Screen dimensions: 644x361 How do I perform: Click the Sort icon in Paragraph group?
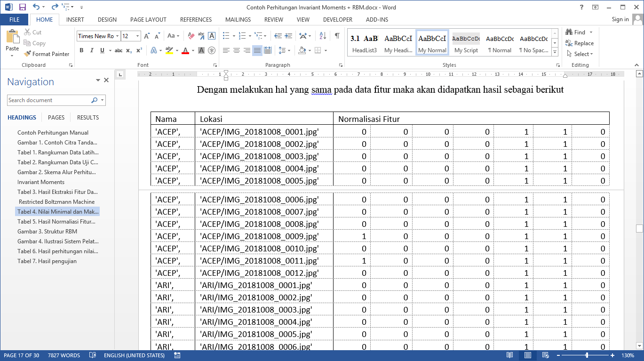[323, 36]
